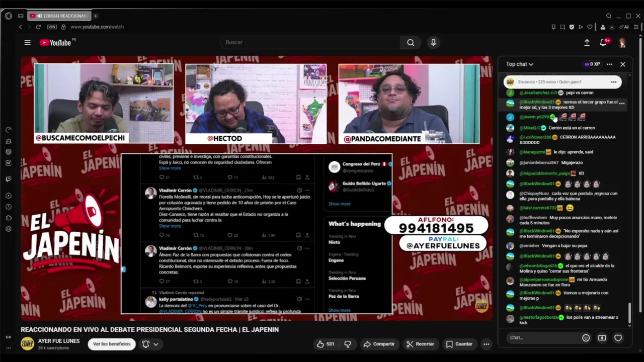Open the AI assistant toolbar button
This screenshot has height=362, width=644.
coord(624,27)
